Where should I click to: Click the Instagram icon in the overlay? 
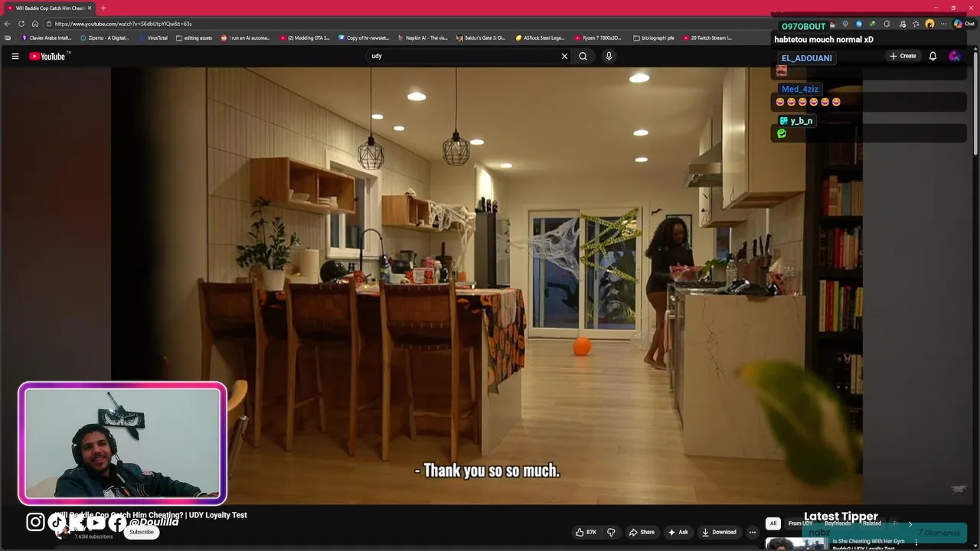[35, 522]
